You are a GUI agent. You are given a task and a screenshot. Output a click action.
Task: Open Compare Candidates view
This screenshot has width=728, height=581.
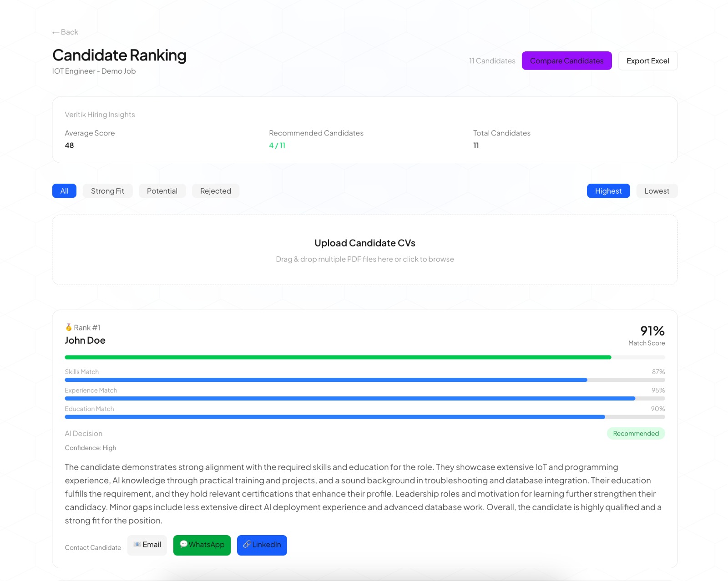point(566,61)
